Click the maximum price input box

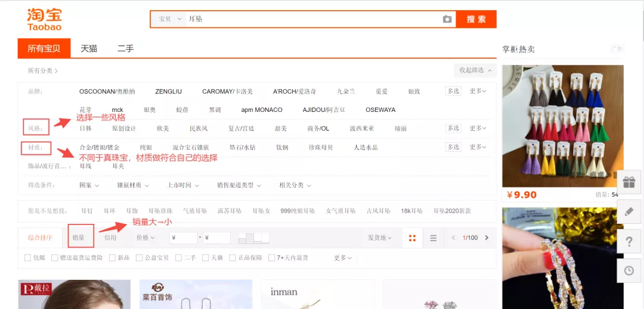click(x=216, y=238)
